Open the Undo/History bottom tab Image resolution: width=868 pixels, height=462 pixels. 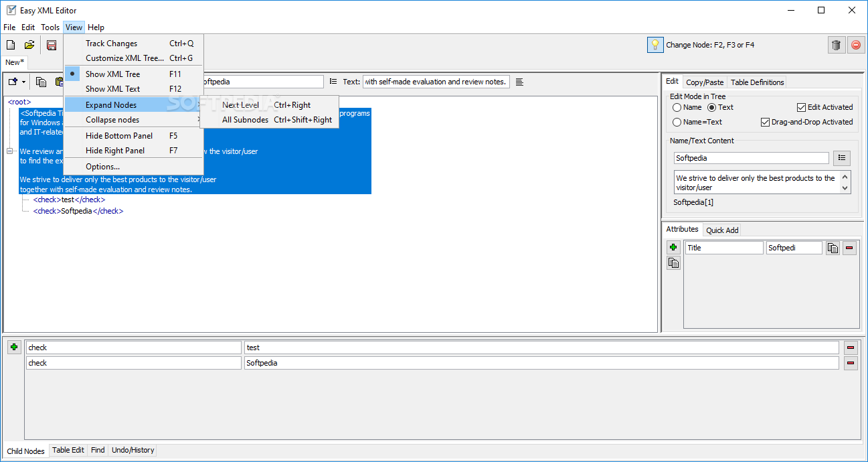pyautogui.click(x=133, y=450)
